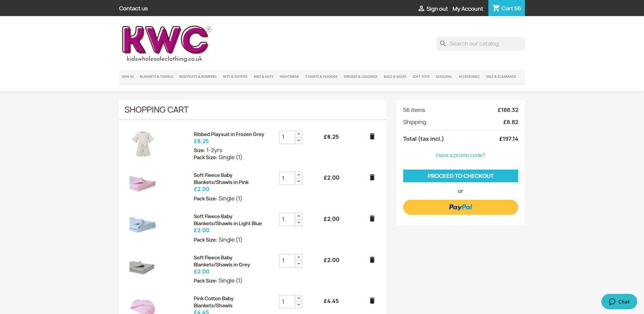
Task: Click the pink fleece blanket thumbnail
Action: (x=143, y=183)
